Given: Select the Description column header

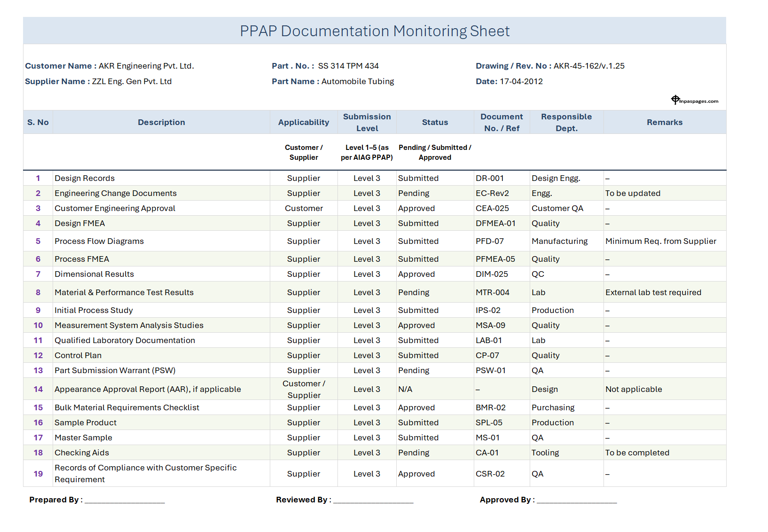Looking at the screenshot, I should pyautogui.click(x=161, y=122).
